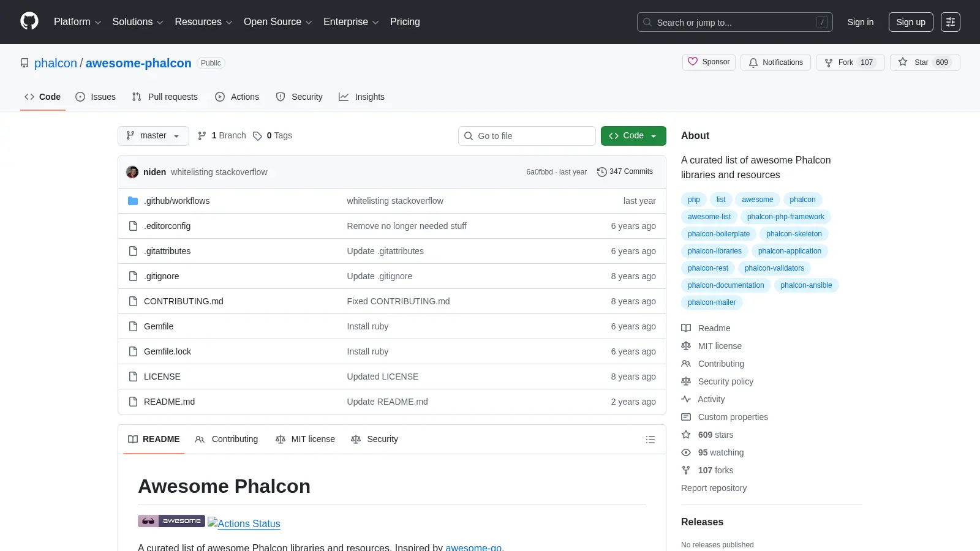Open the CONTRIBUTING.md file

184,301
